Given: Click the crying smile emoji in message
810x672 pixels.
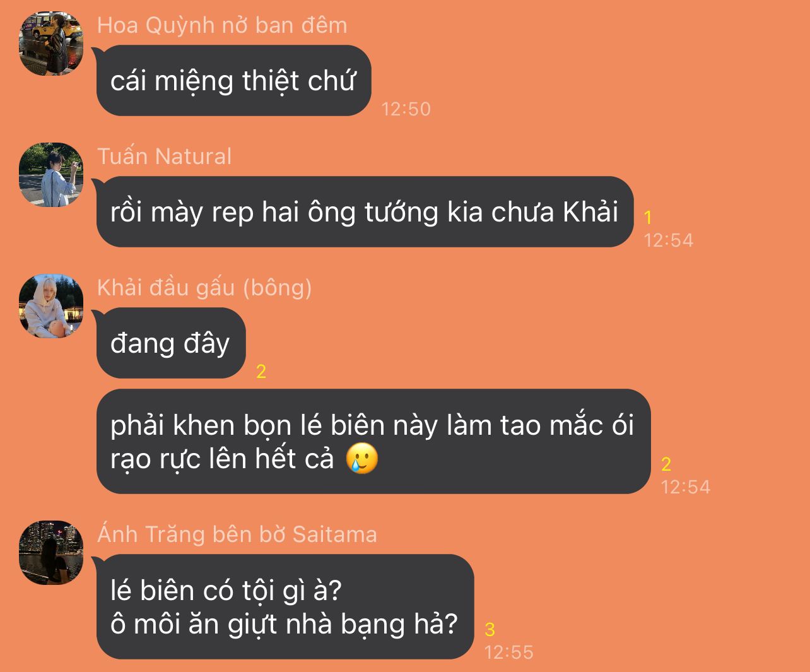Looking at the screenshot, I should (x=362, y=459).
